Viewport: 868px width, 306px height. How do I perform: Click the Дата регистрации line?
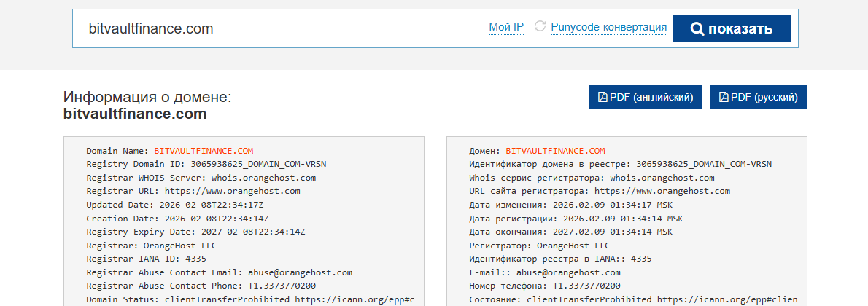point(576,219)
